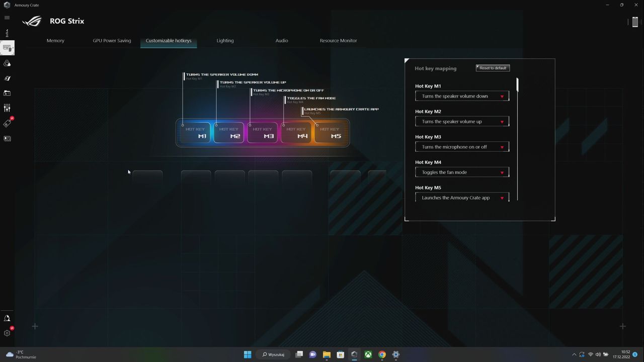Image resolution: width=644 pixels, height=362 pixels.
Task: Open the Game Library folder icon
Action: pyautogui.click(x=7, y=93)
